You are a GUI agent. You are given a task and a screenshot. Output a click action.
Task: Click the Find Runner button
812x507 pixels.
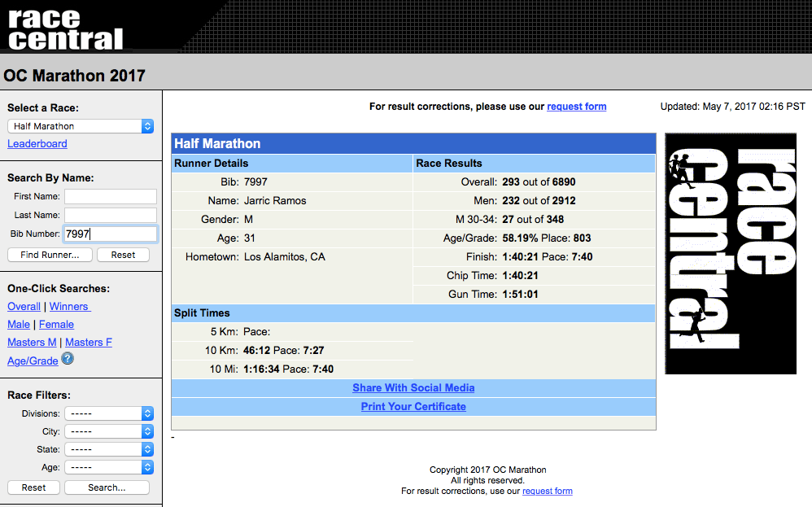[50, 255]
